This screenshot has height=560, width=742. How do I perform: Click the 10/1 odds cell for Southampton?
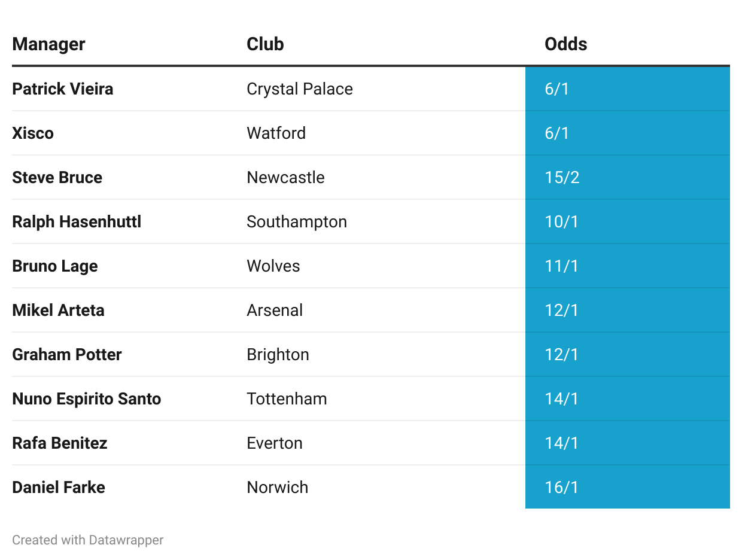(x=562, y=222)
